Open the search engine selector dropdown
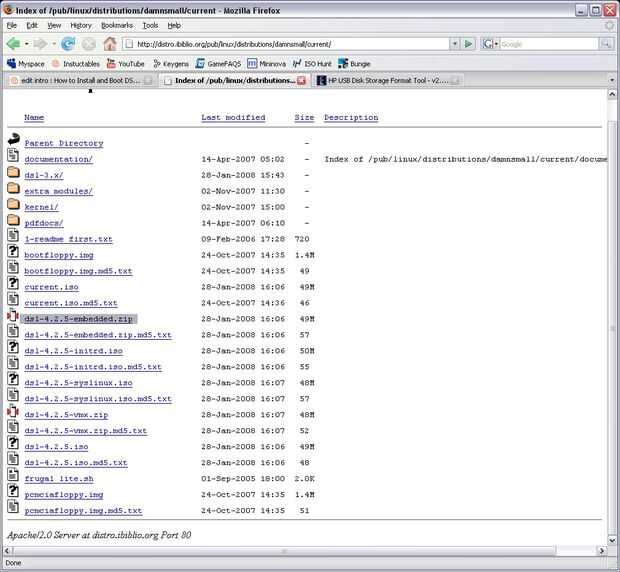 490,44
